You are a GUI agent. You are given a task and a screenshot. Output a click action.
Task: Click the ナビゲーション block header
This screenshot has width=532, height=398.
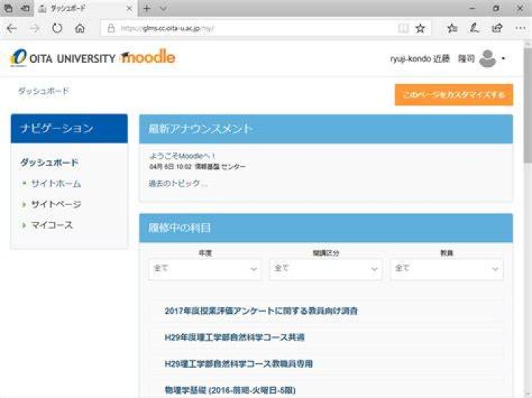[x=69, y=128]
